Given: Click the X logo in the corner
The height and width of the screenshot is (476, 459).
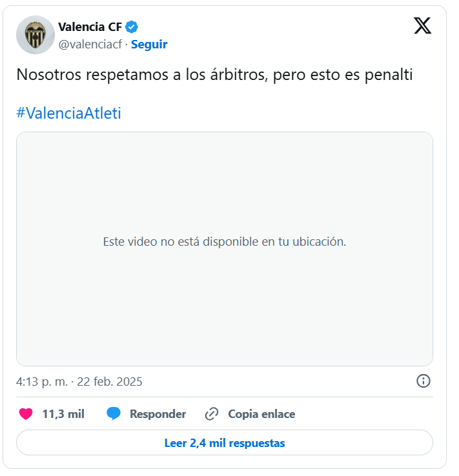Looking at the screenshot, I should (x=422, y=26).
